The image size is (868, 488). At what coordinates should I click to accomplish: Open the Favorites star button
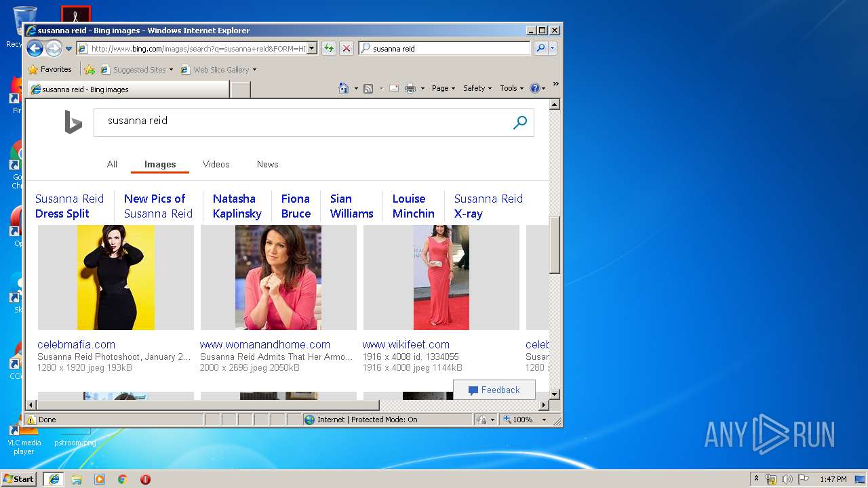point(50,69)
